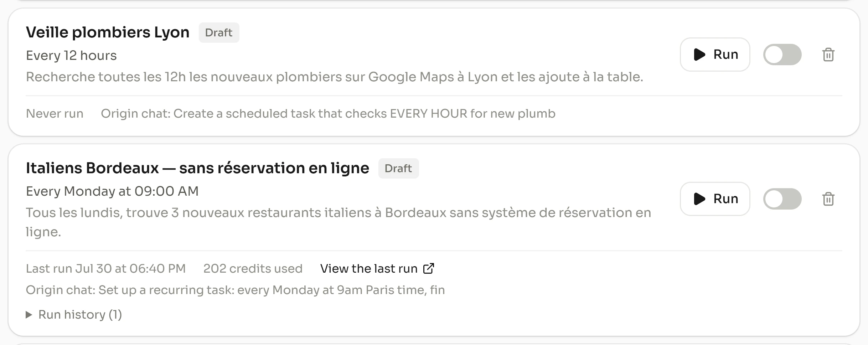Click trash icon for Italiens Bordeaux task
The height and width of the screenshot is (345, 868).
pos(828,199)
